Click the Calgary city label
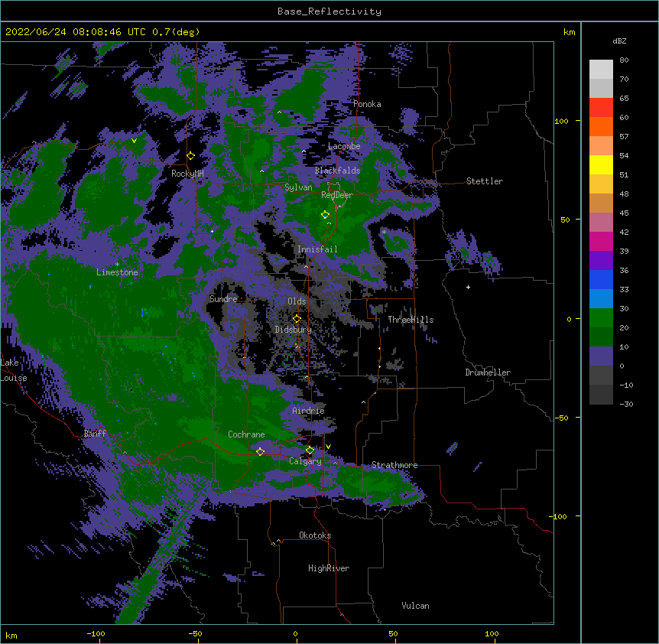 pyautogui.click(x=306, y=461)
